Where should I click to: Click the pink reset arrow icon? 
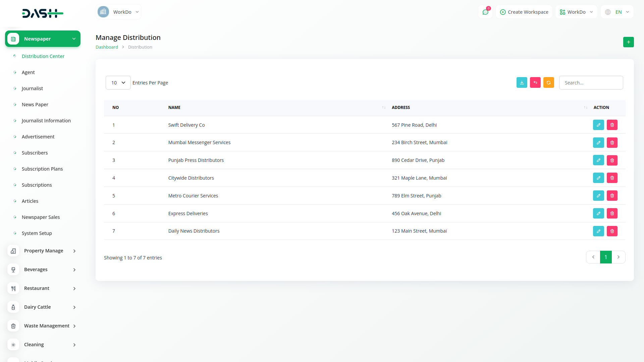pyautogui.click(x=535, y=82)
